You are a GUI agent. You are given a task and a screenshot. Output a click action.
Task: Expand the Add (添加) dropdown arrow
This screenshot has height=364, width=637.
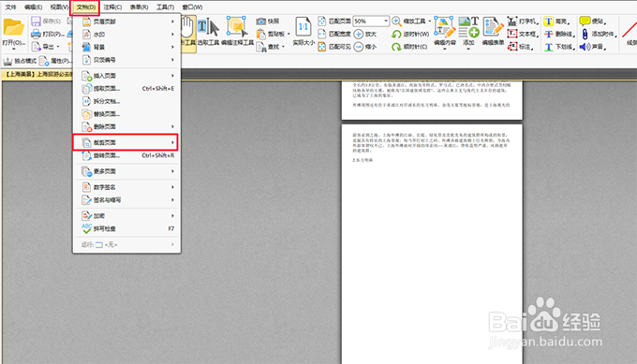(x=468, y=49)
